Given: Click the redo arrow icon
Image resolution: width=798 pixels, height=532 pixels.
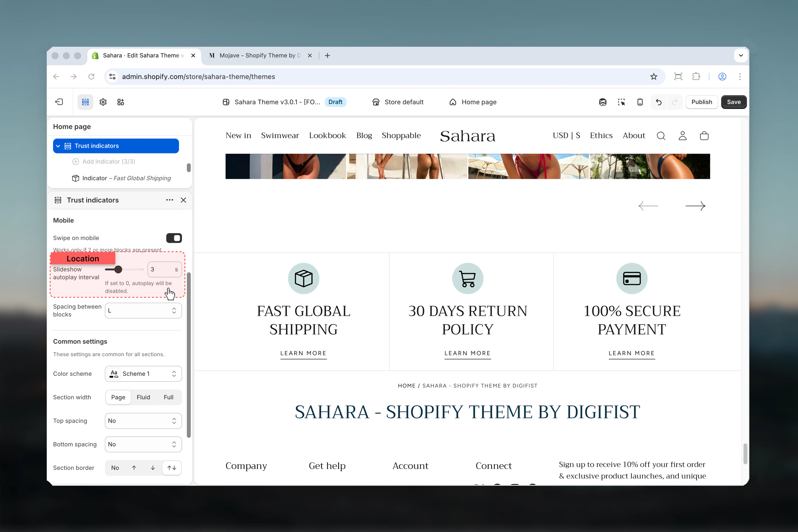Looking at the screenshot, I should 675,102.
